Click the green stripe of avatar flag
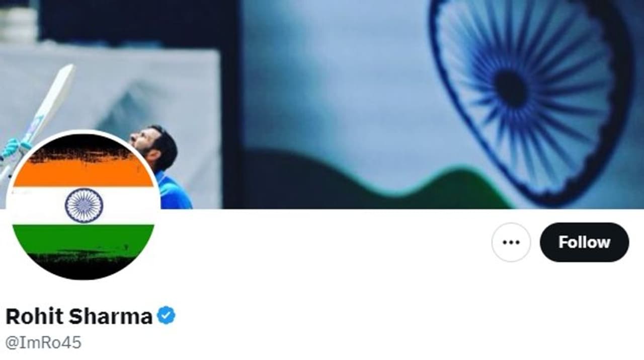 (83, 238)
